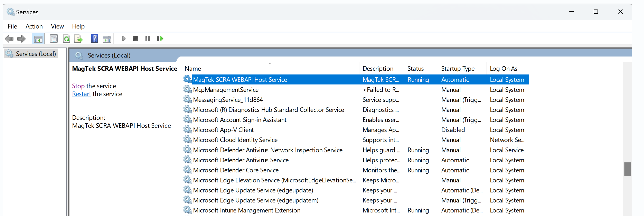The width and height of the screenshot is (644, 216).
Task: Toggle the Show/Hide Action Pane icon
Action: 107,39
